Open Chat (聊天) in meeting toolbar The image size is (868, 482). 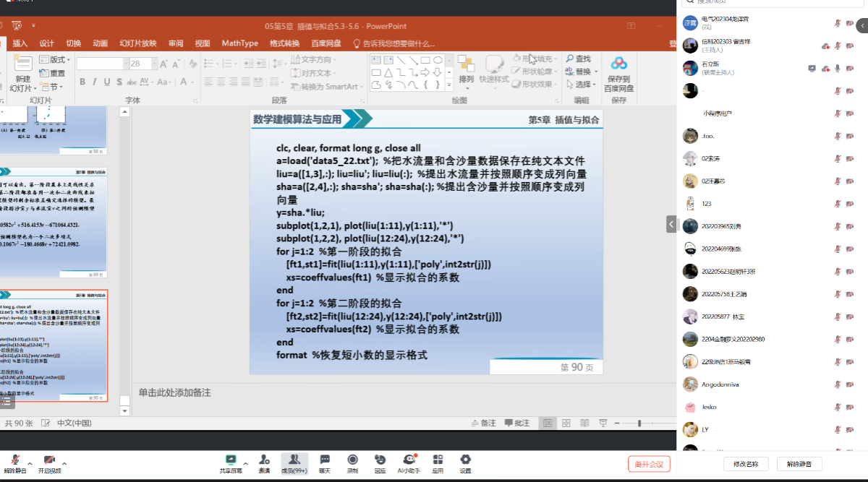tap(325, 463)
